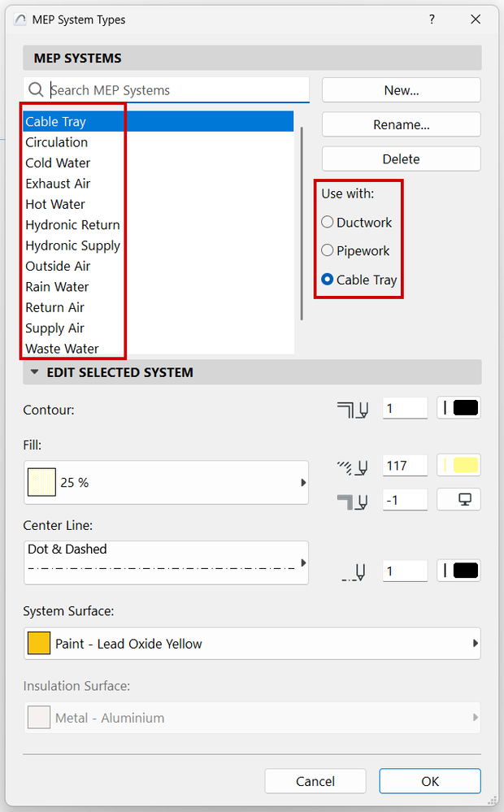Collapse the Edit Selected System section
This screenshot has width=504, height=812.
click(34, 373)
